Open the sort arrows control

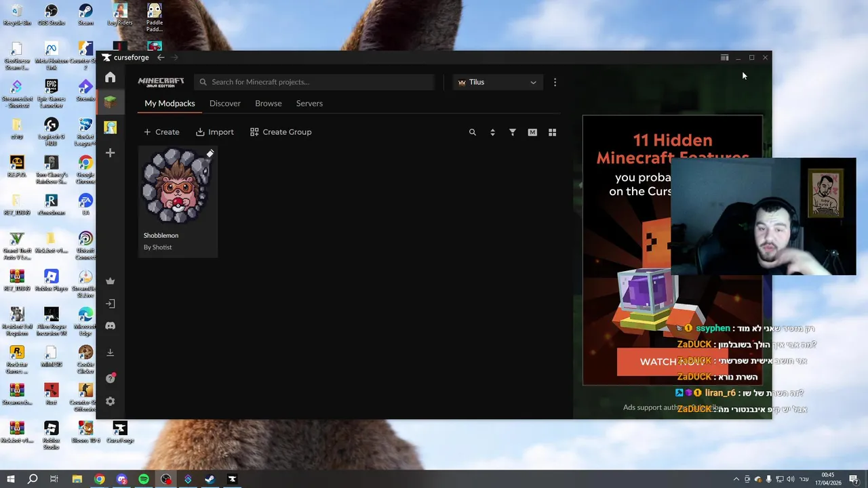point(492,132)
